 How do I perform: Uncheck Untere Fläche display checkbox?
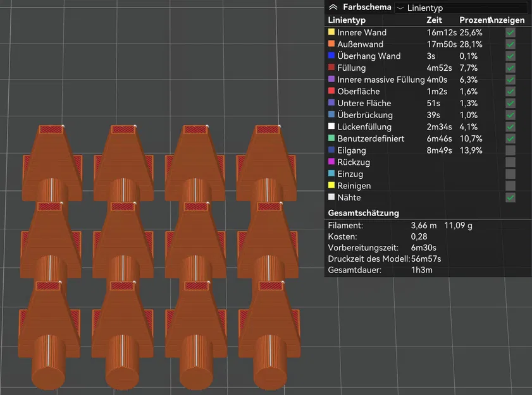pyautogui.click(x=510, y=103)
